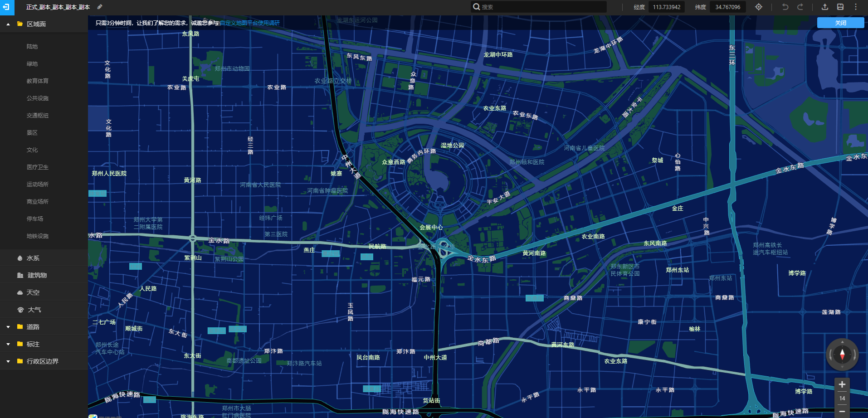Click the 二七广场 label on the map
868x418 pixels.
tap(104, 322)
